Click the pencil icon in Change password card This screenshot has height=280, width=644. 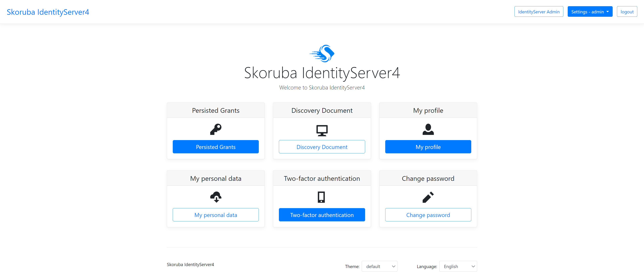click(x=428, y=197)
